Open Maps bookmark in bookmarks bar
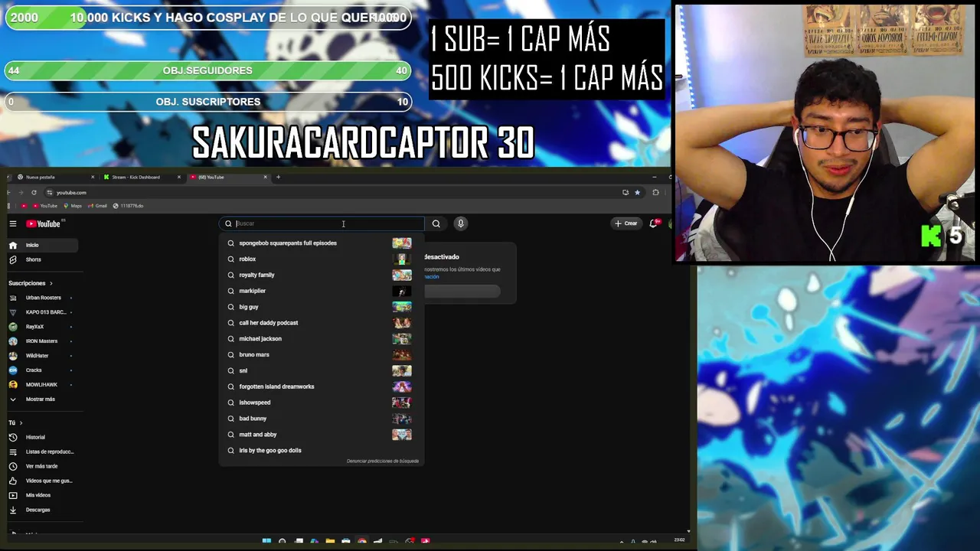The height and width of the screenshot is (551, 980). point(73,206)
